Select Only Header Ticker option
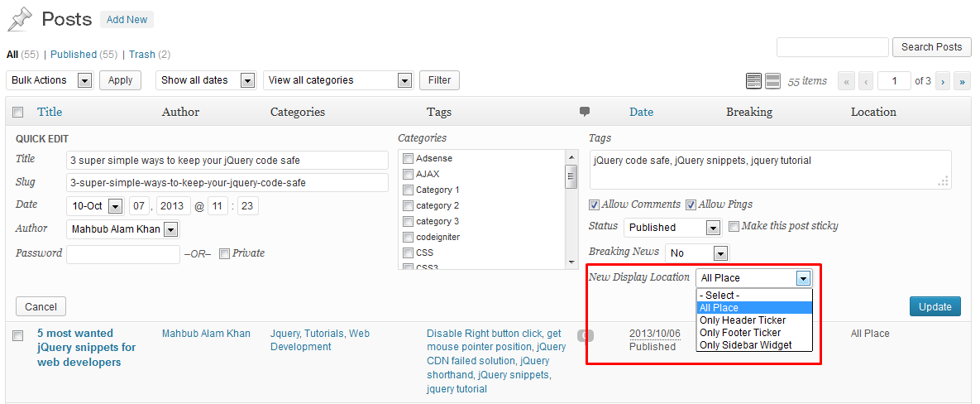This screenshot has width=980, height=404. (x=742, y=320)
